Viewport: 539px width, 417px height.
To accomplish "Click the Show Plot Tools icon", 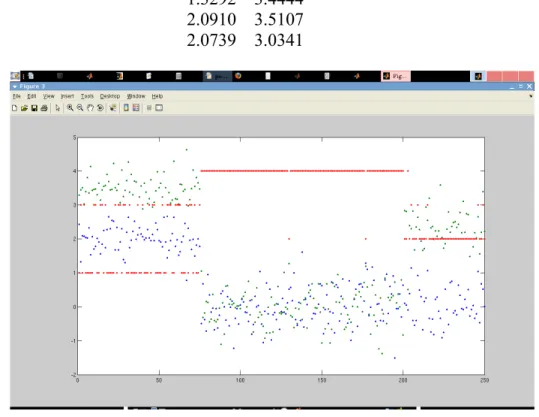I will [x=159, y=108].
